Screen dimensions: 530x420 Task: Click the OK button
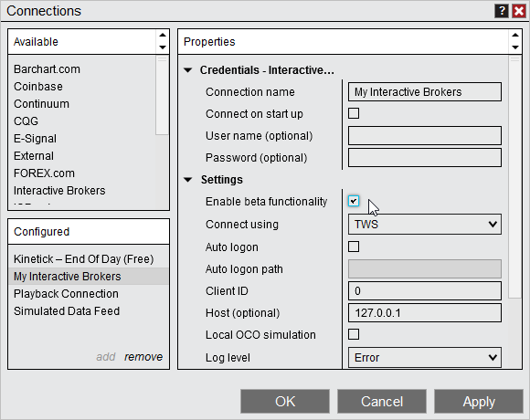tap(285, 402)
